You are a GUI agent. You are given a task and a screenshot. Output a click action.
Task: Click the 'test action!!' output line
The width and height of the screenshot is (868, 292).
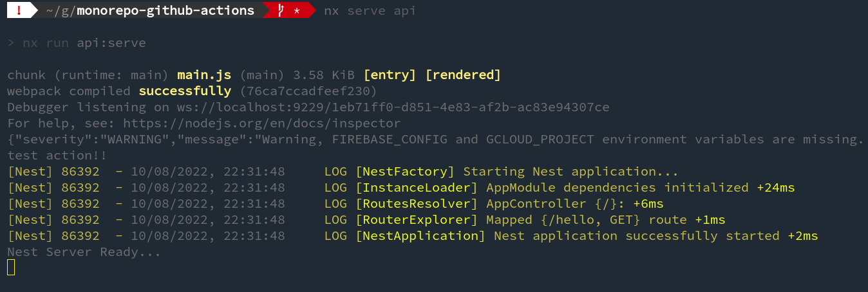(57, 156)
